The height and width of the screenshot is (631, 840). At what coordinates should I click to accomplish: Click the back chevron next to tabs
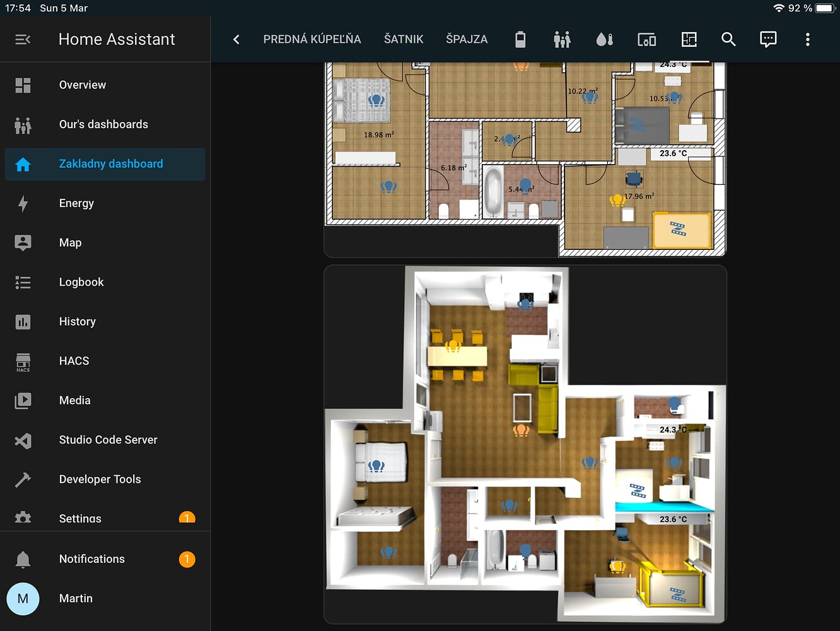point(236,39)
